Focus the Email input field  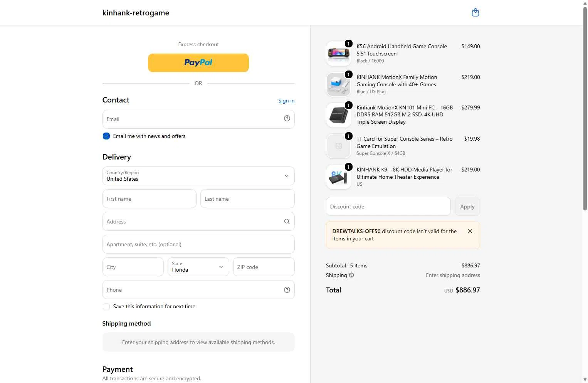coord(198,119)
